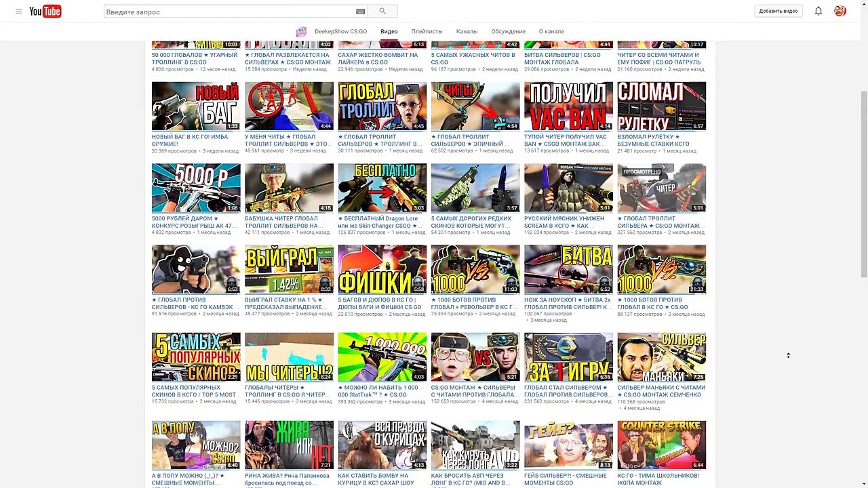868x488 pixels.
Task: Open the DeekepShow CS:GO channel name
Action: click(340, 32)
